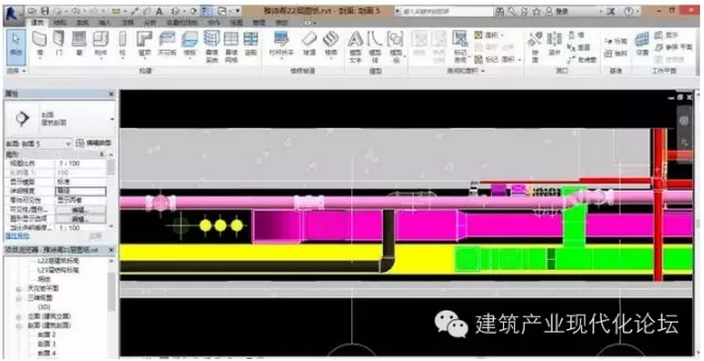The height and width of the screenshot is (361, 704).
Task: Open the Architecture (建筑) ribbon tab
Action: (x=37, y=22)
